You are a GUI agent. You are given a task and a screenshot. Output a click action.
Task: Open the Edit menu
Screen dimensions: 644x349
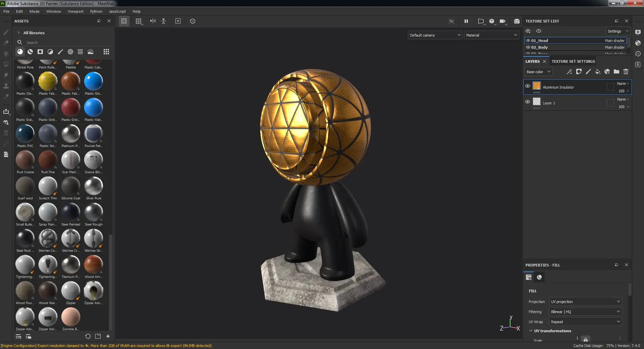[x=19, y=11]
